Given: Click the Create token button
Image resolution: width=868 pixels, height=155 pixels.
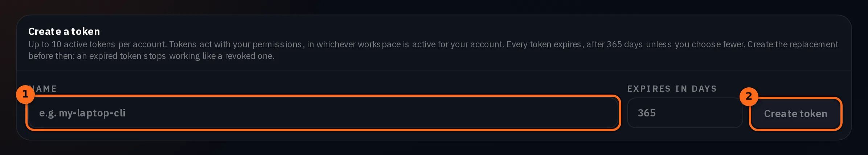Looking at the screenshot, I should coord(795,114).
